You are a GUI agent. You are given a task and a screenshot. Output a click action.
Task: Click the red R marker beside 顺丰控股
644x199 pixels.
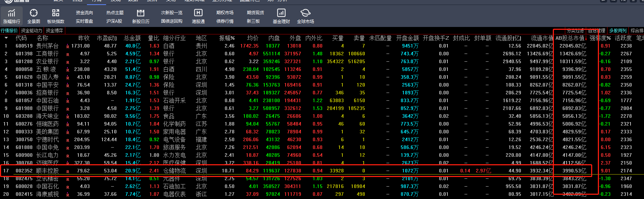point(67,172)
